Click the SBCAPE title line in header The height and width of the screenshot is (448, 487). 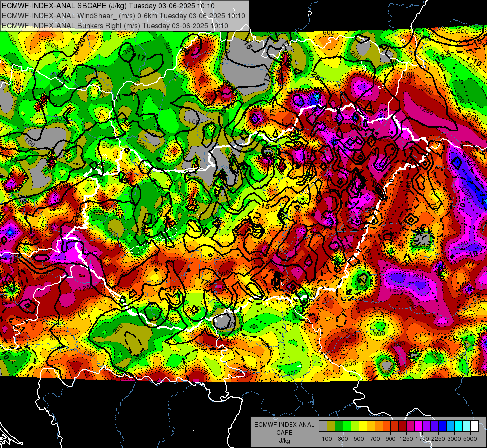(x=108, y=6)
